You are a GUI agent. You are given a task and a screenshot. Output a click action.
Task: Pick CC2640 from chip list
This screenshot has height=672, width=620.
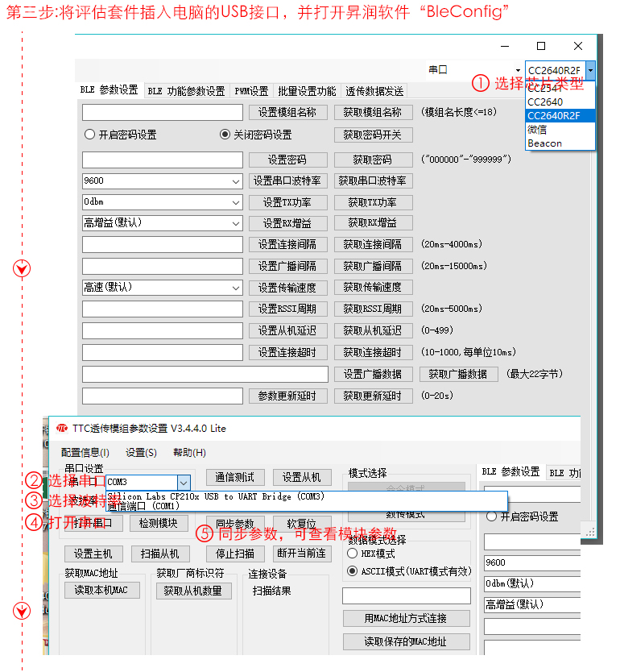pos(560,102)
